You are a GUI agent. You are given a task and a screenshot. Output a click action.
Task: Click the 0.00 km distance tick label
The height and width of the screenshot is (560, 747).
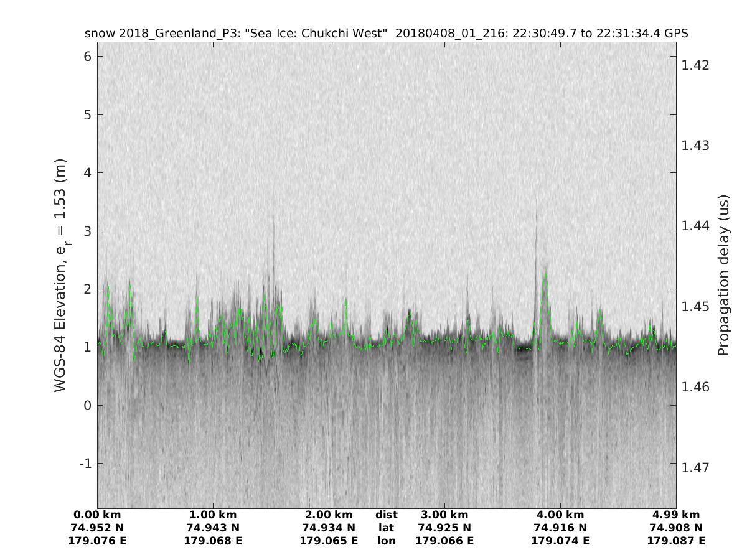coord(98,515)
